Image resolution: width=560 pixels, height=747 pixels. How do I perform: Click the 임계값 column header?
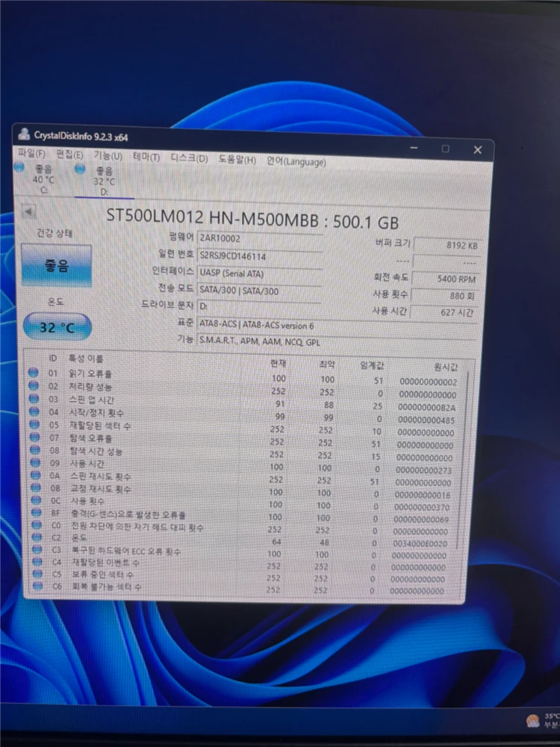(x=371, y=365)
